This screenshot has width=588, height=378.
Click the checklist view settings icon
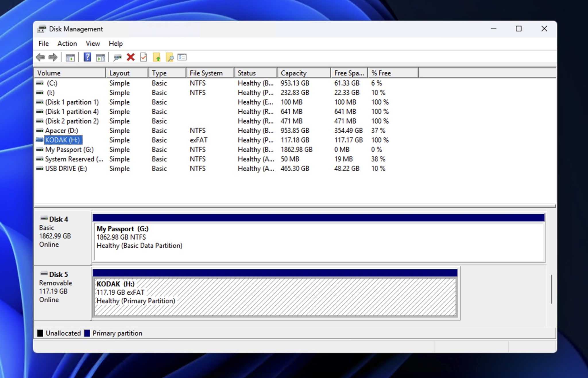pos(182,57)
